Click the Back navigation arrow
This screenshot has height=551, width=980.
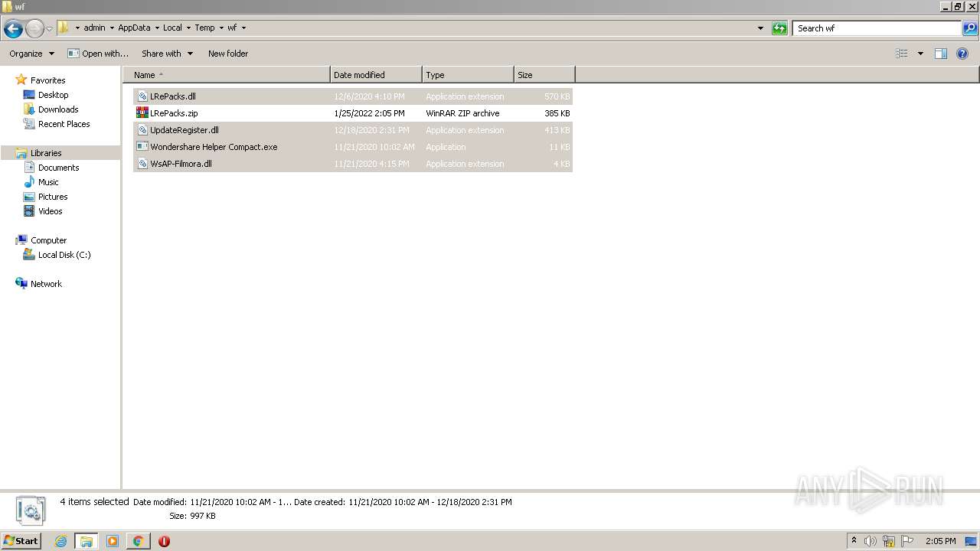[13, 29]
